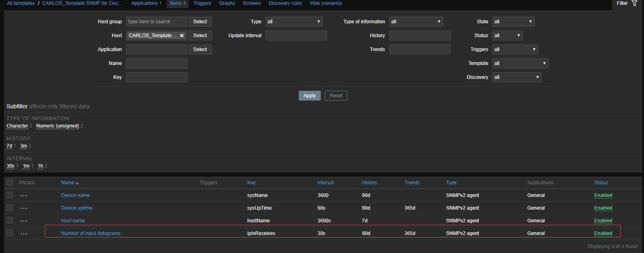Open wizard dots menu for Host name

point(24,221)
